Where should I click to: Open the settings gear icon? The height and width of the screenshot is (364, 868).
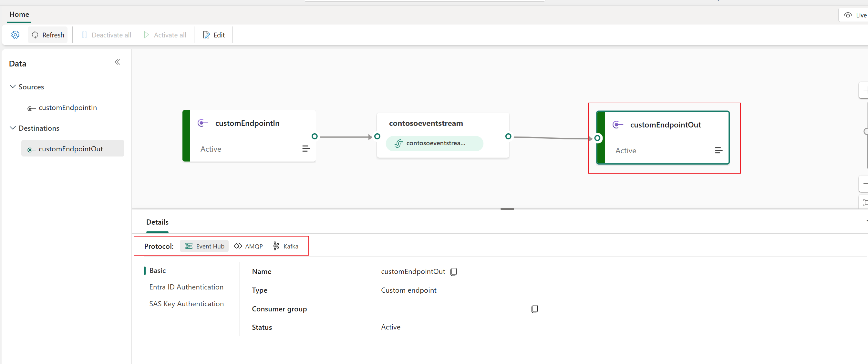pos(15,35)
